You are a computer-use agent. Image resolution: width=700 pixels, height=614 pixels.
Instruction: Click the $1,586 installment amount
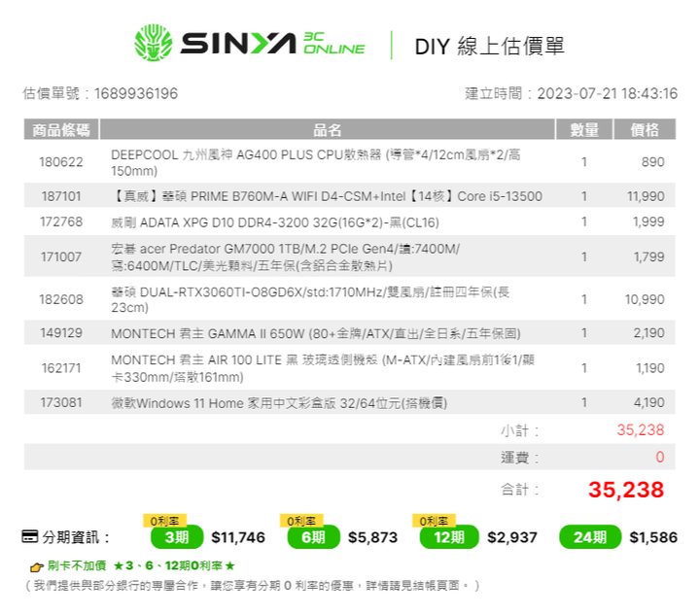[x=653, y=537]
